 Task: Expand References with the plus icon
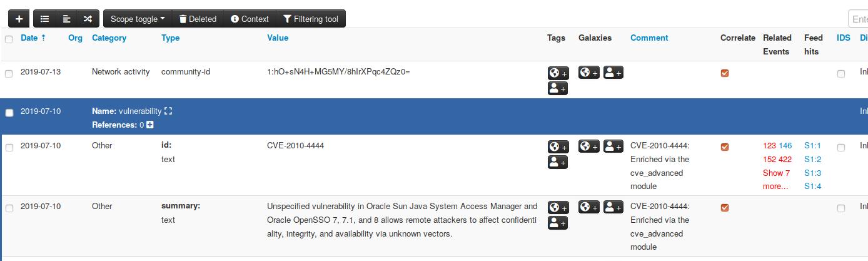(x=149, y=125)
